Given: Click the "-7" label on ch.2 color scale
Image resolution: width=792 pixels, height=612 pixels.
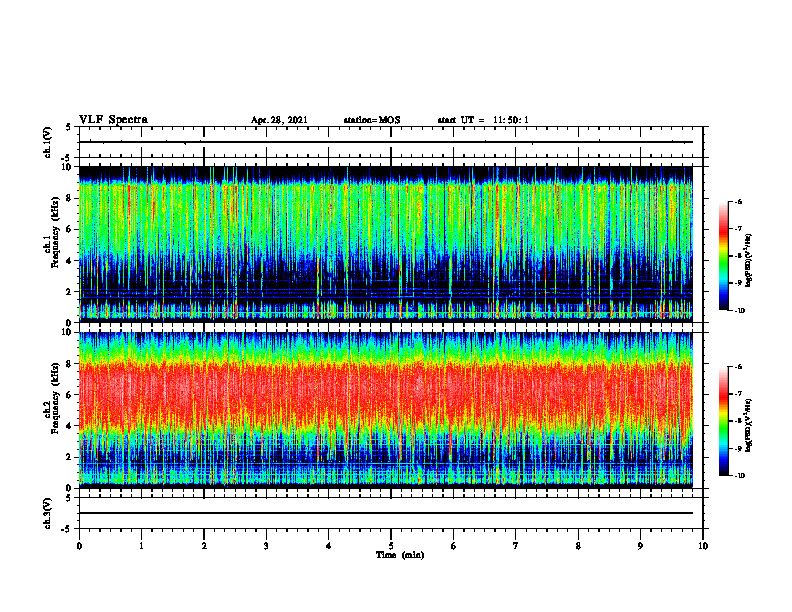Looking at the screenshot, I should [x=739, y=394].
